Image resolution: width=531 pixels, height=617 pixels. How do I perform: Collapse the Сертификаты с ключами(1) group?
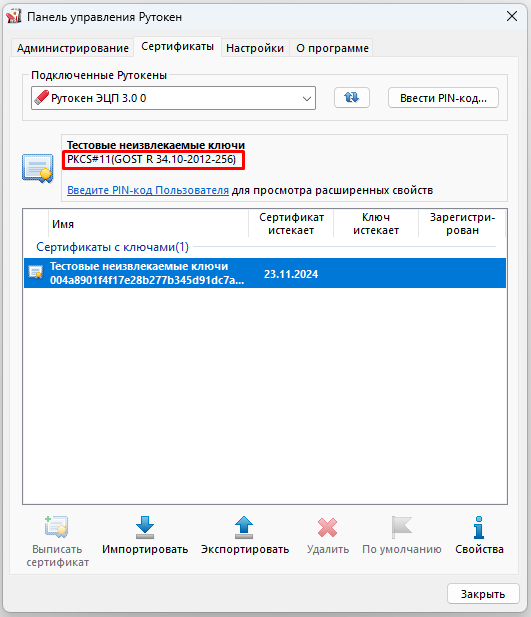click(113, 247)
